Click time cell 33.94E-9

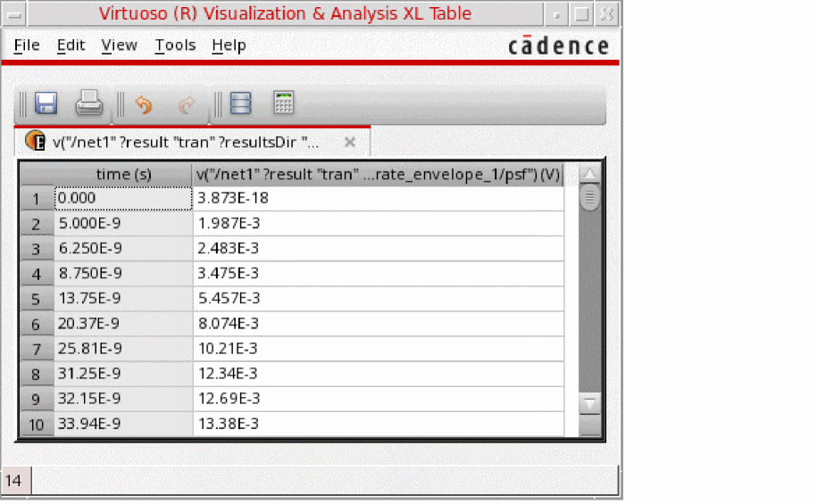123,425
